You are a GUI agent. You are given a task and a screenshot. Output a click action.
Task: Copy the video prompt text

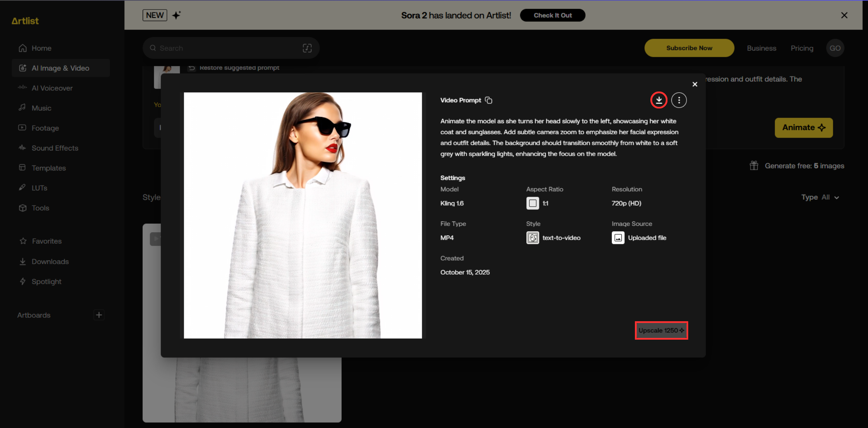[489, 101]
